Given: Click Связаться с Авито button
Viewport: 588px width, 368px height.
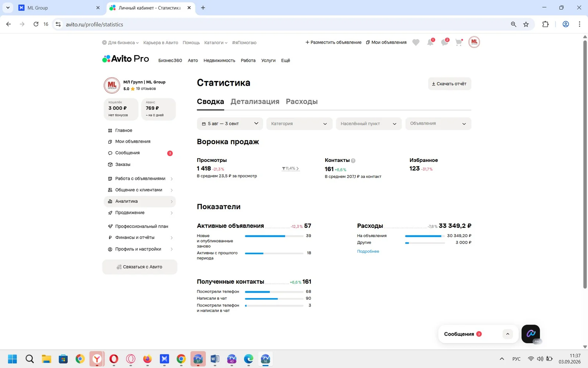Looking at the screenshot, I should 140,267.
